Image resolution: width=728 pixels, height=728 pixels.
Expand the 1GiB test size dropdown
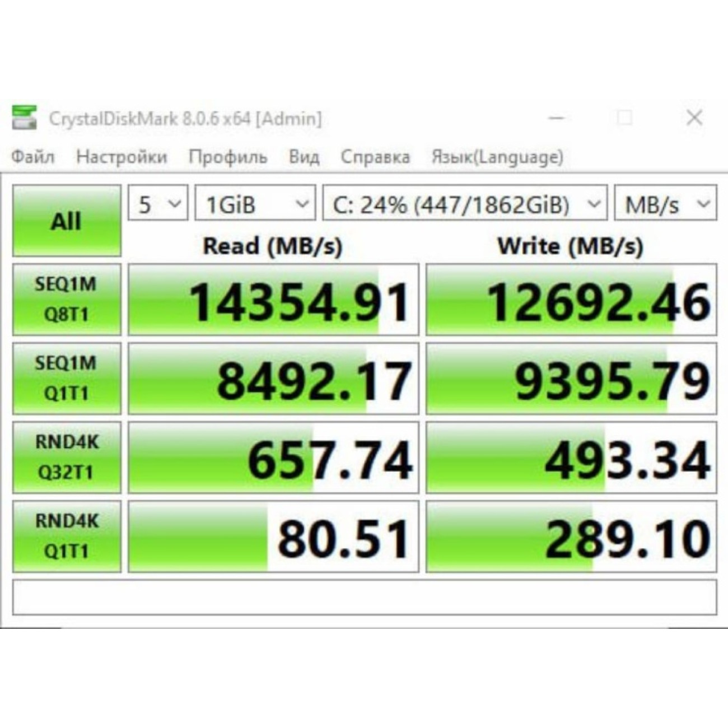(255, 204)
